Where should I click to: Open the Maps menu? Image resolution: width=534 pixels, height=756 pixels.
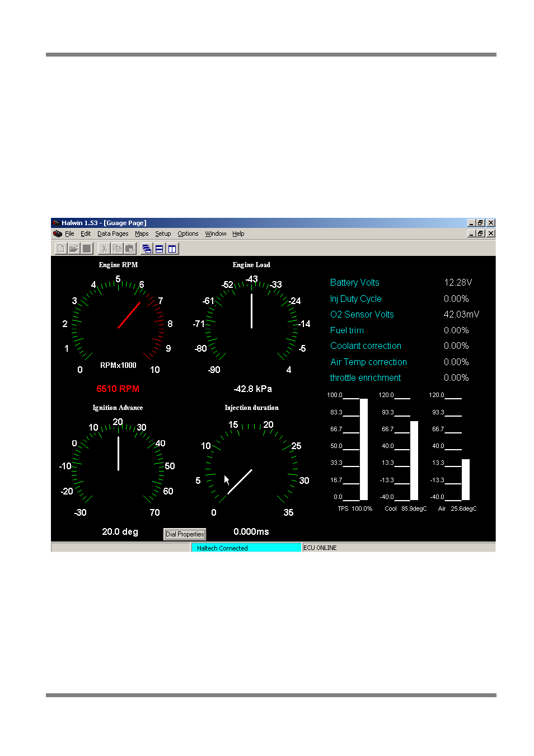(142, 234)
